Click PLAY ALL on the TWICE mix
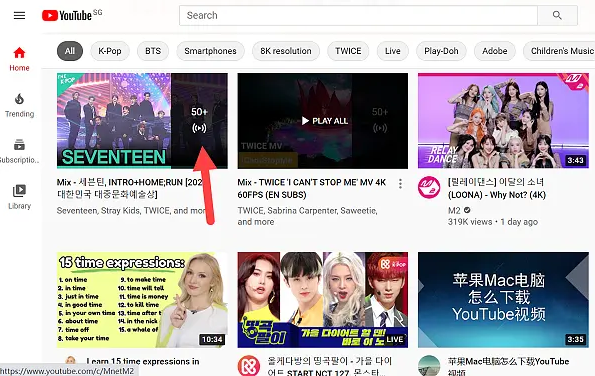Screen dimensions: 595x376 click(x=324, y=121)
